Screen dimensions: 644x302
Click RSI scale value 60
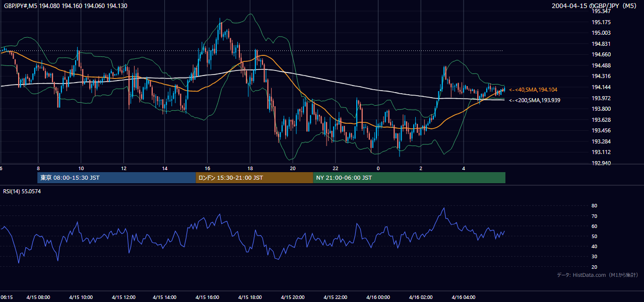pos(595,226)
